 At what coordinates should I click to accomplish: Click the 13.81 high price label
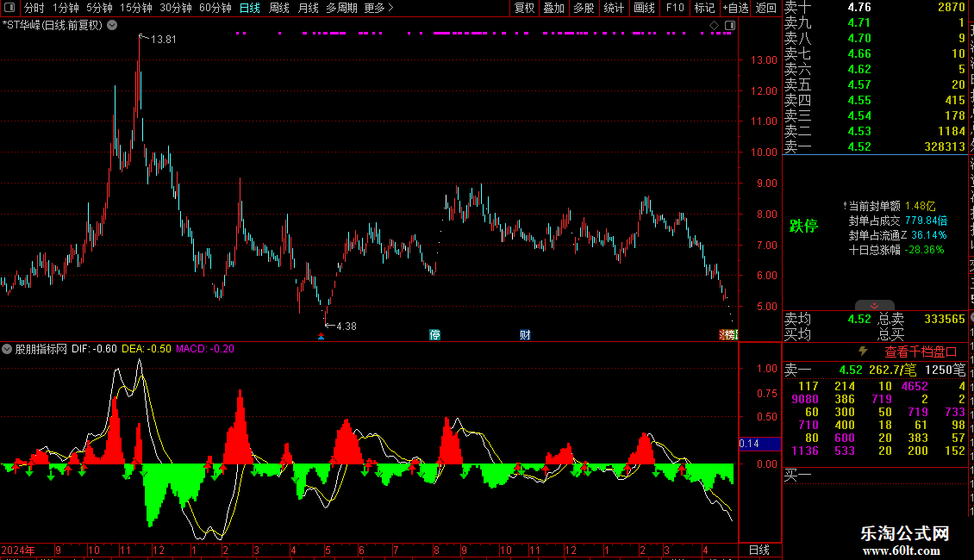[x=164, y=40]
